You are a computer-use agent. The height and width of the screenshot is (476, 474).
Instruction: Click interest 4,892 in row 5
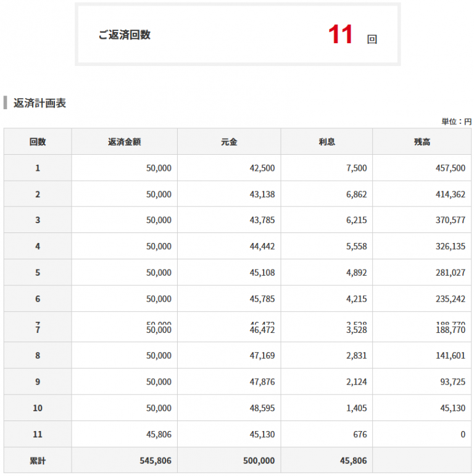click(x=357, y=273)
